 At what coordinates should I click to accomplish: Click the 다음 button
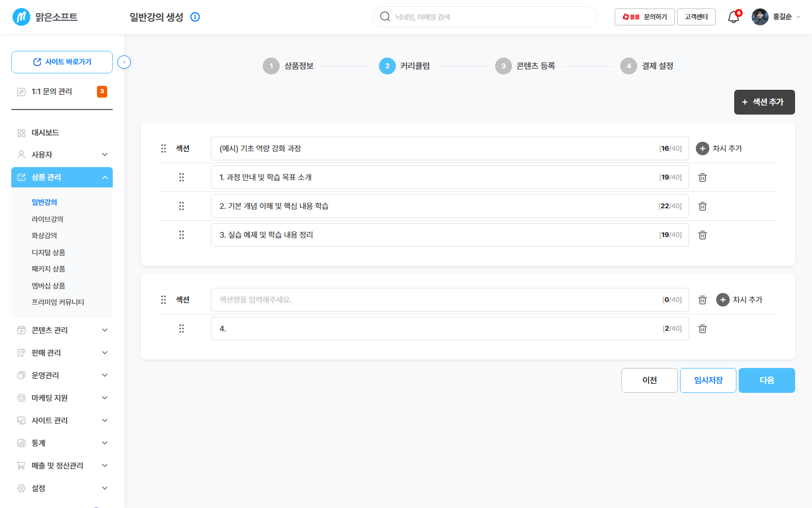click(x=767, y=380)
